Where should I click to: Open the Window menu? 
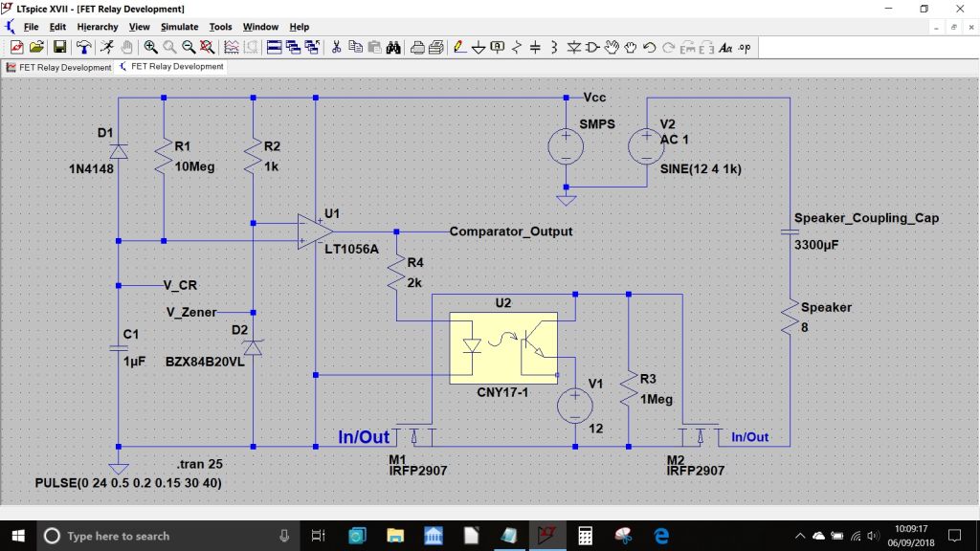tap(260, 27)
